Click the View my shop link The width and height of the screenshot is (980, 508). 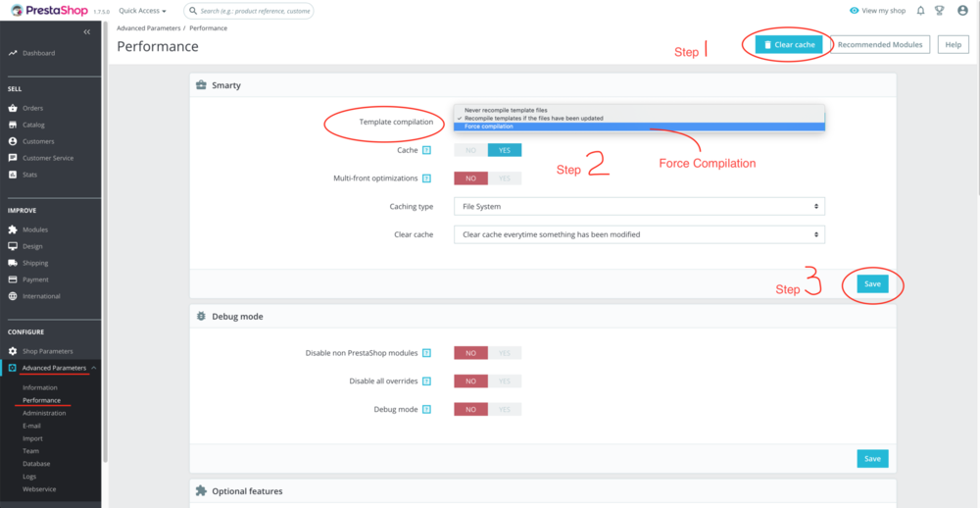877,11
